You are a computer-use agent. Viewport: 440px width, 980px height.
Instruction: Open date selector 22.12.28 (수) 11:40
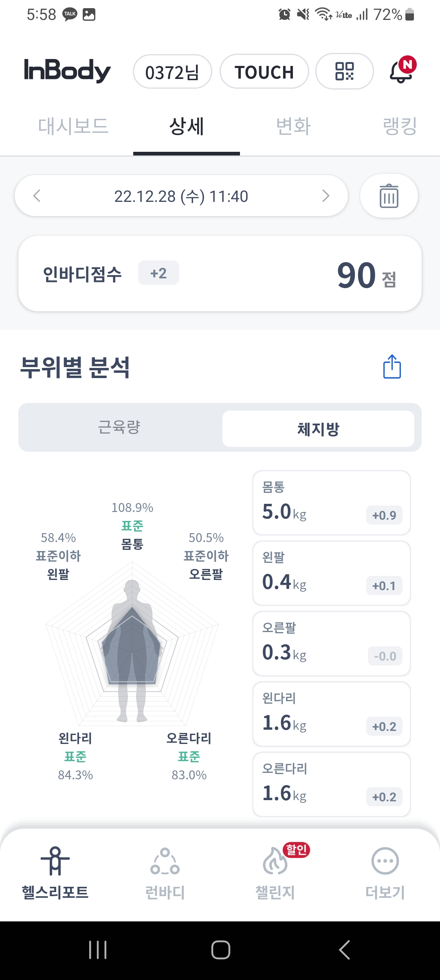(x=181, y=196)
